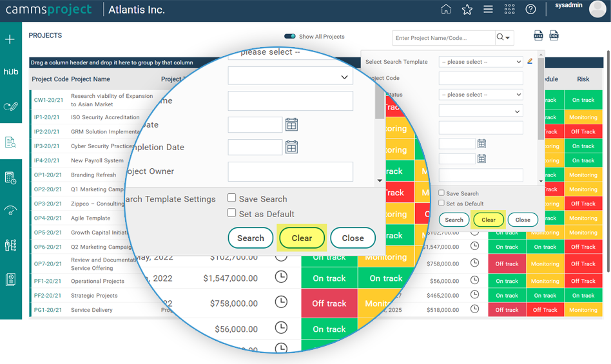Check the Set as Default checkbox in search panel
This screenshot has width=611, height=364.
441,203
